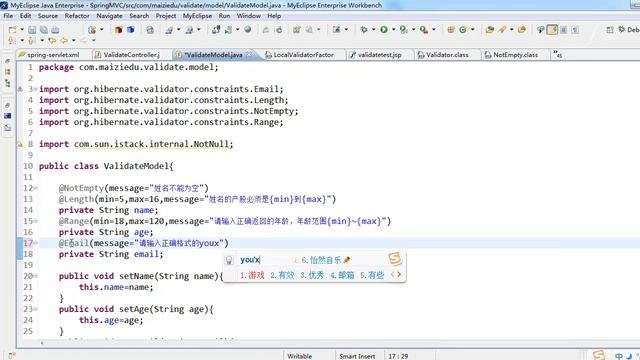Click the Sogou logo in IME popup
The height and width of the screenshot is (360, 640).
pyautogui.click(x=395, y=258)
